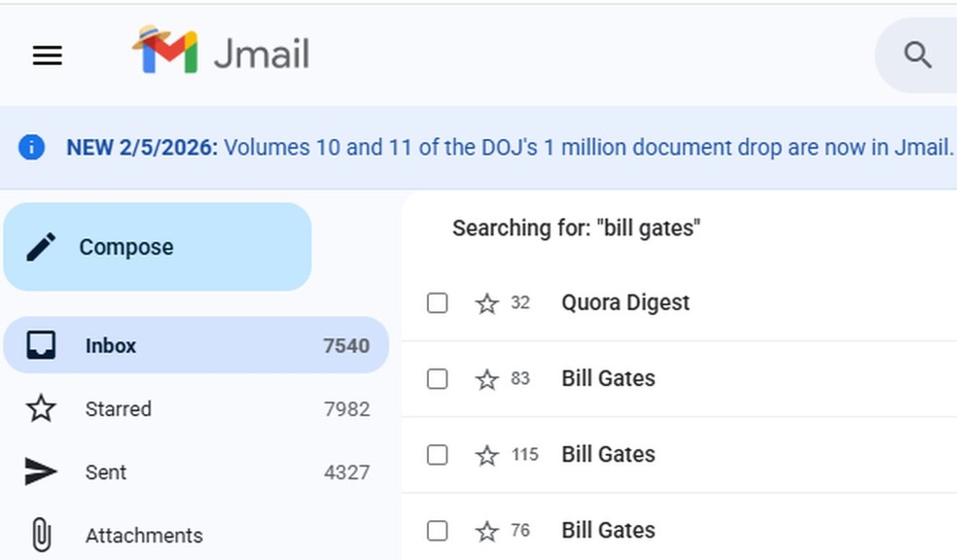The height and width of the screenshot is (560, 957).
Task: Open the Bill Gates email numbered 83
Action: [x=608, y=379]
